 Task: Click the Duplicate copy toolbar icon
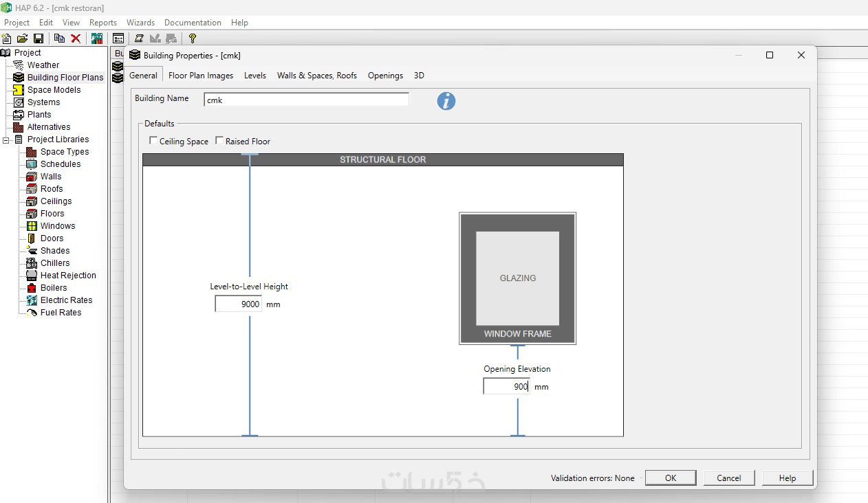[x=59, y=38]
